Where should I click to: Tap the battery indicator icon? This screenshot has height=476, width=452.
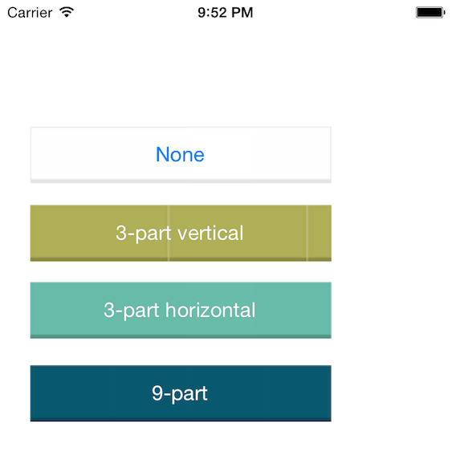pyautogui.click(x=430, y=13)
